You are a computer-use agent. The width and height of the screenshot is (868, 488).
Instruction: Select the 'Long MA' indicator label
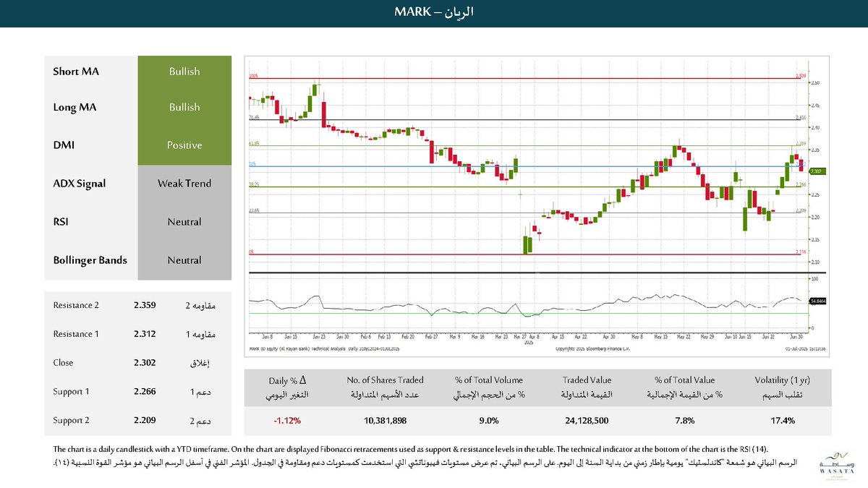[75, 107]
